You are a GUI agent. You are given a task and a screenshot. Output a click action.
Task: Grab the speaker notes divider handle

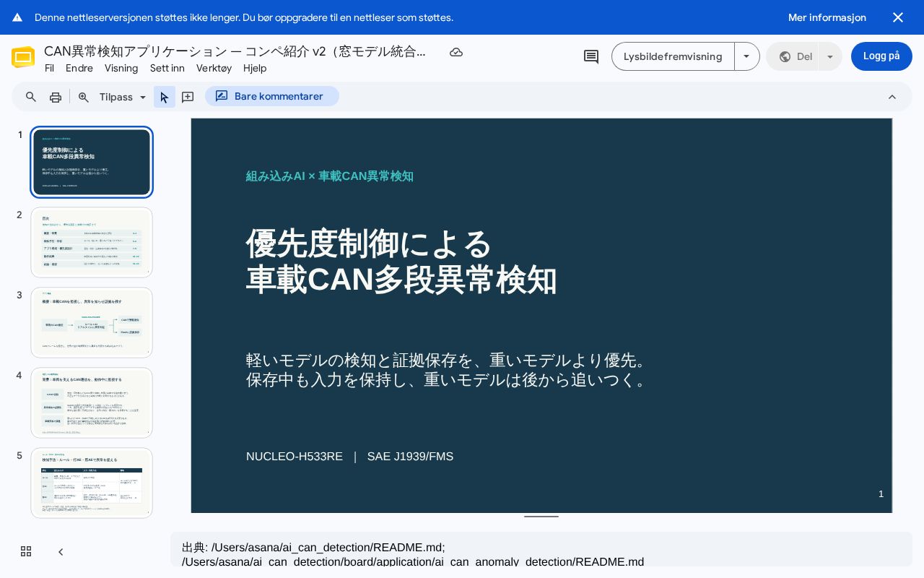(541, 517)
